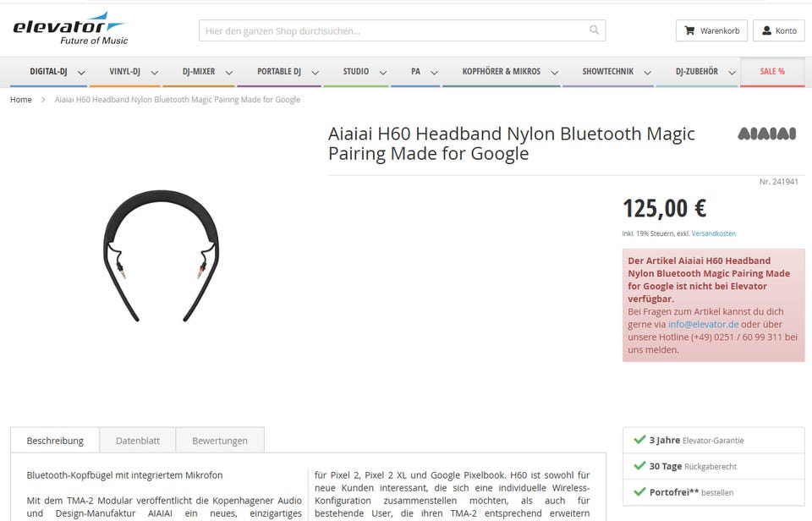The height and width of the screenshot is (521, 812).
Task: Click the magnifier search icon
Action: [594, 30]
